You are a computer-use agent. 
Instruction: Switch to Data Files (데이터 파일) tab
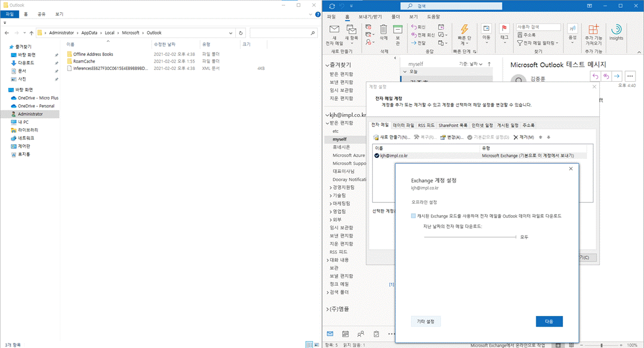pos(403,125)
